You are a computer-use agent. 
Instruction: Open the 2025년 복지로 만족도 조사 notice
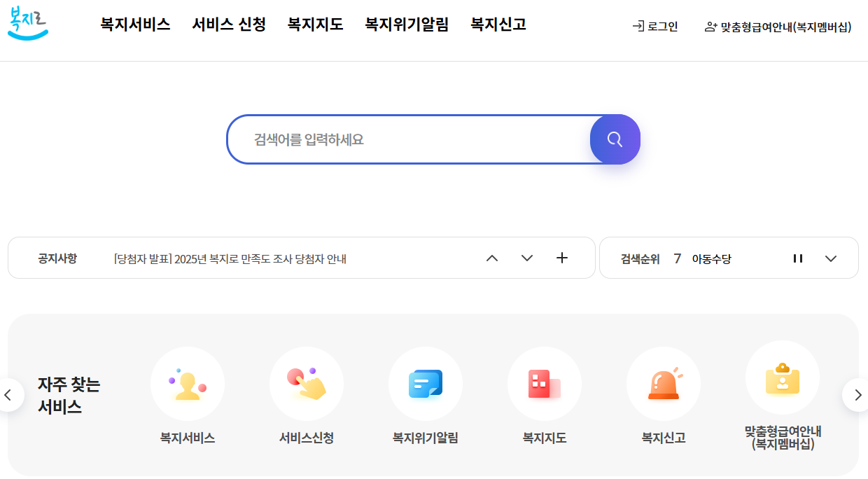click(230, 259)
